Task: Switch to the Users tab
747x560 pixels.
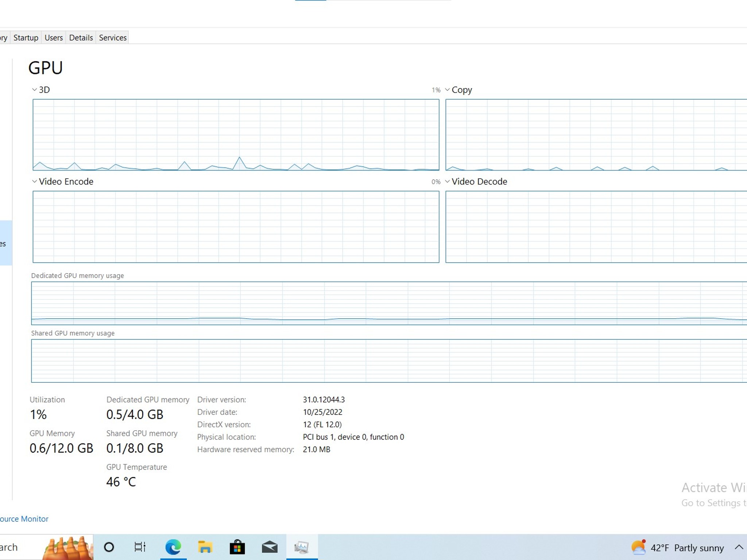Action: (x=54, y=38)
